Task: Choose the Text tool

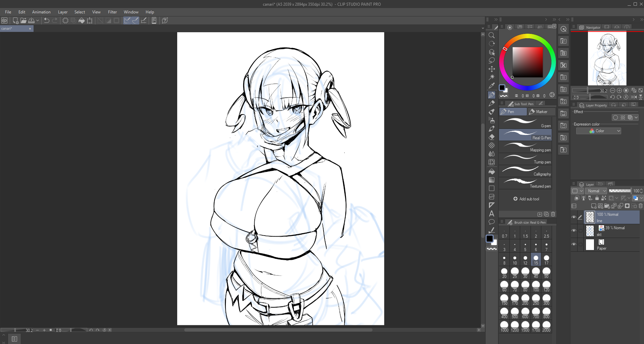Action: (x=492, y=213)
